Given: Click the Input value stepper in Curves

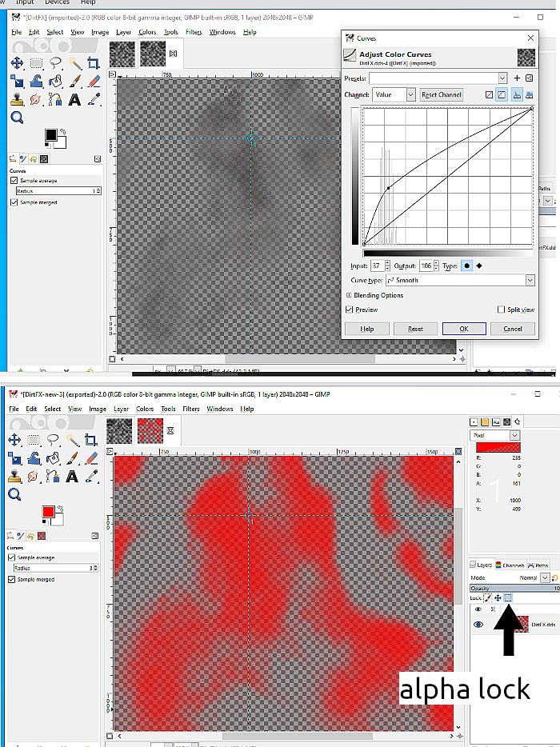Looking at the screenshot, I should pos(387,266).
